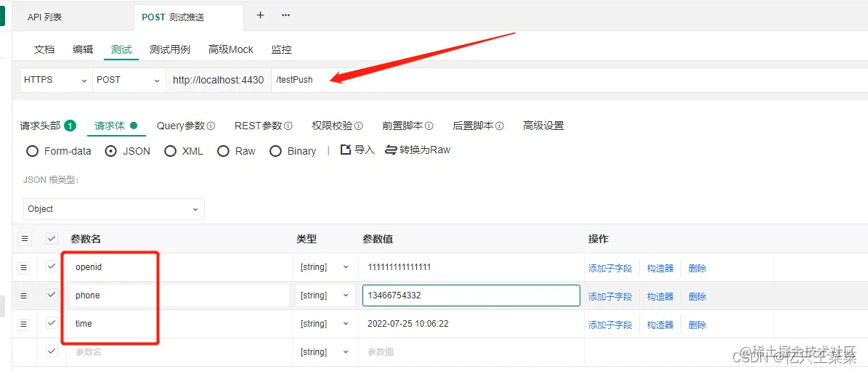The height and width of the screenshot is (371, 868).
Task: Open the time type dropdown
Action: point(325,324)
